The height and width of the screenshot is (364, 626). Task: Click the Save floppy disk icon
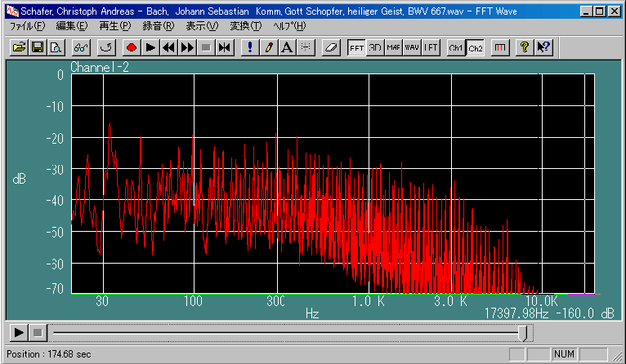click(x=38, y=48)
